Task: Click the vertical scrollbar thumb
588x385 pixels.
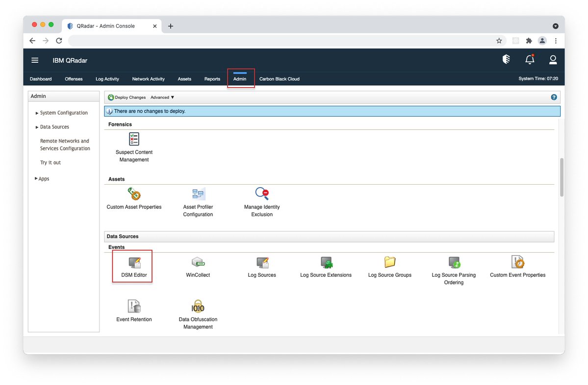Action: (562, 177)
